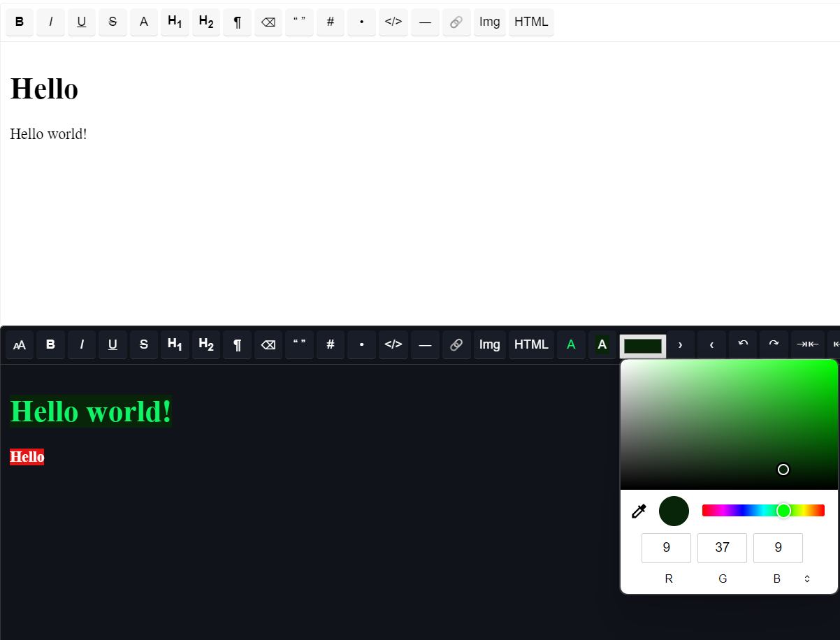Click the HTML button in the dark toolbar
840x640 pixels.
point(531,345)
